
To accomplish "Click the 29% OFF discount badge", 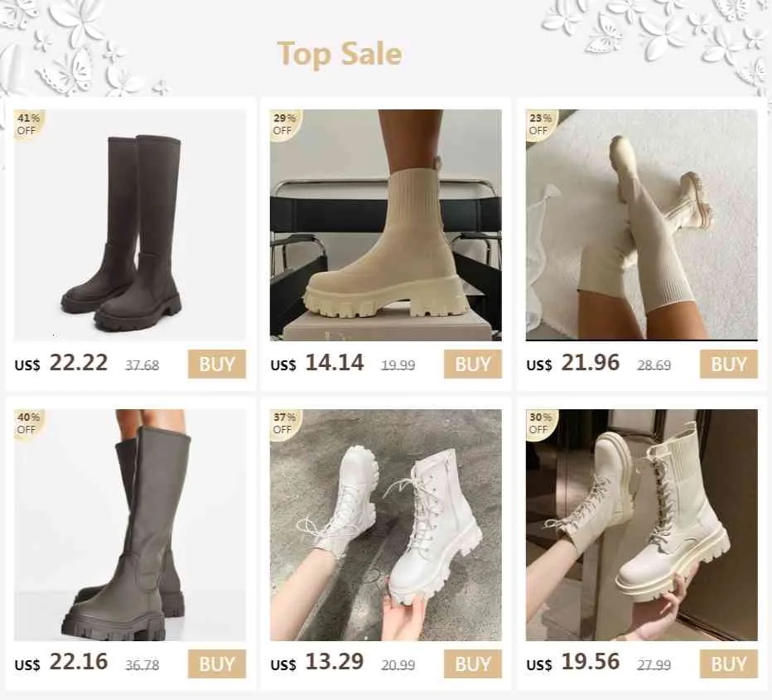I will point(285,124).
